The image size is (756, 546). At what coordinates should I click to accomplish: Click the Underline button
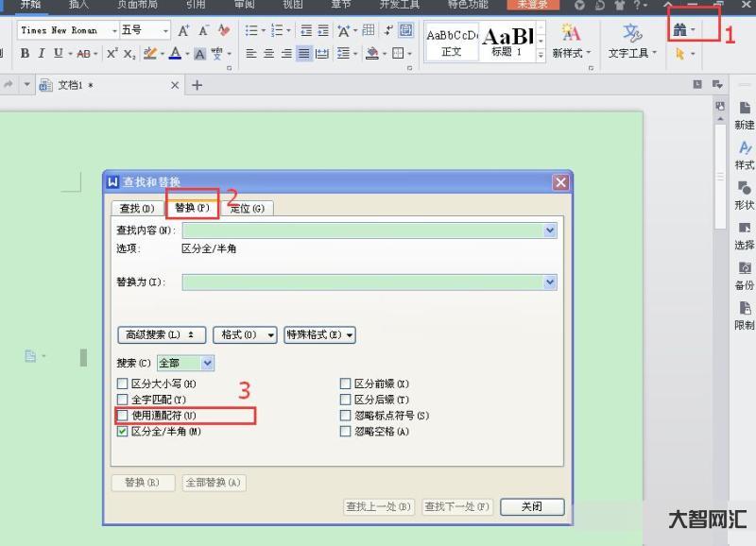(x=60, y=54)
